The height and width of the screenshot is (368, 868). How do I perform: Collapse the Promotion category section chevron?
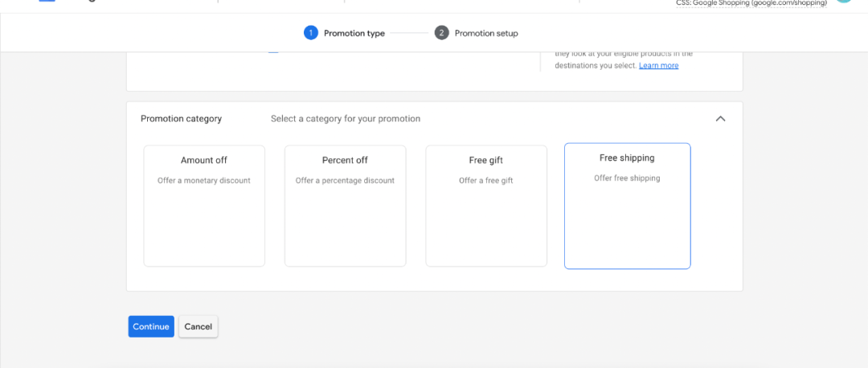pos(720,119)
